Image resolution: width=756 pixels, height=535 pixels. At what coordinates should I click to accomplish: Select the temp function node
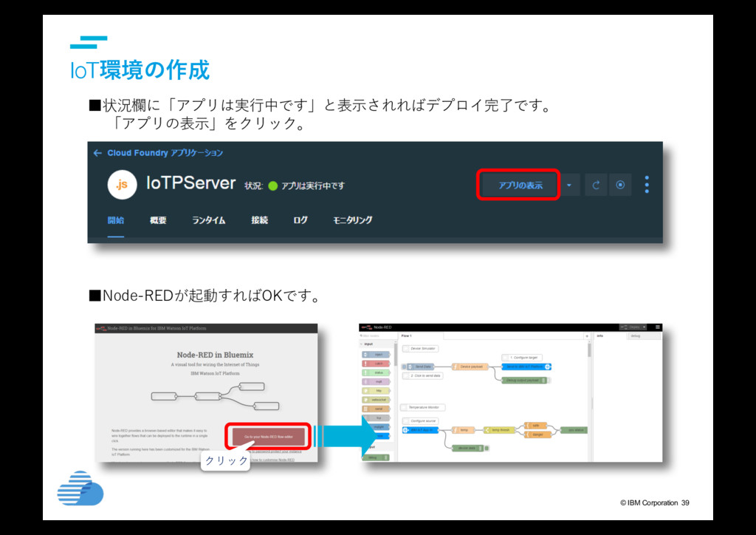pos(463,430)
